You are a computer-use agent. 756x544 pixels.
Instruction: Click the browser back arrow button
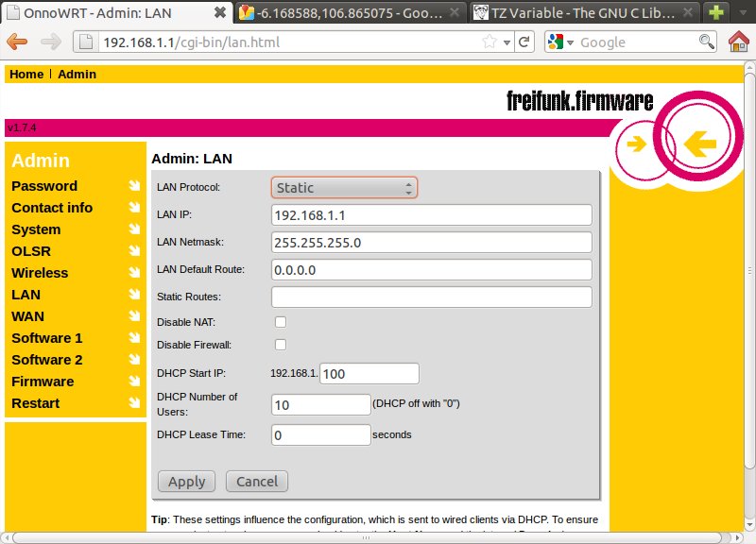[x=17, y=42]
